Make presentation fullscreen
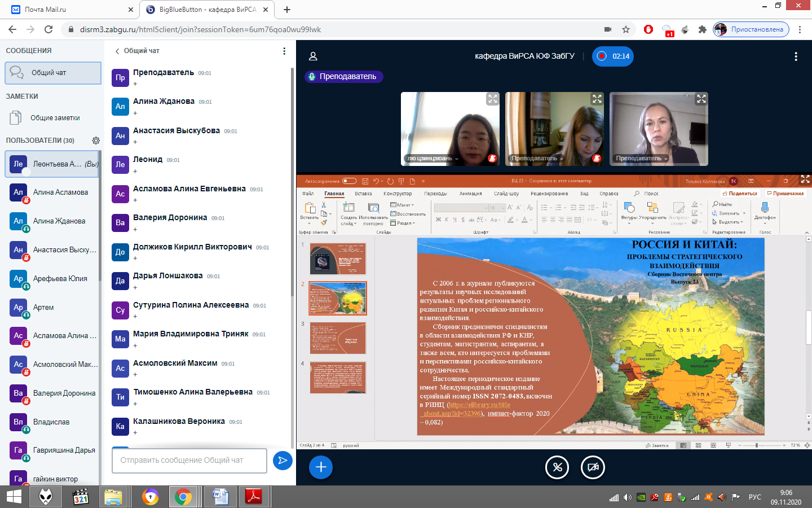Screen dimensions: 812x508 point(805,179)
